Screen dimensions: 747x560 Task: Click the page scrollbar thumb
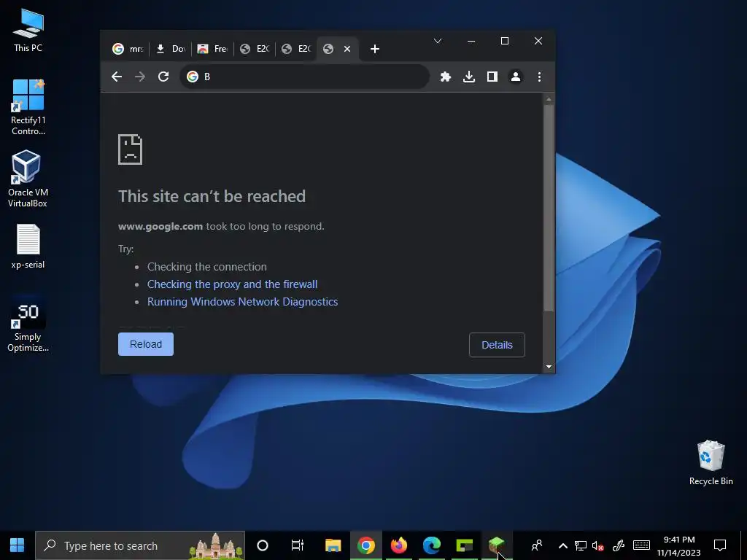549,208
